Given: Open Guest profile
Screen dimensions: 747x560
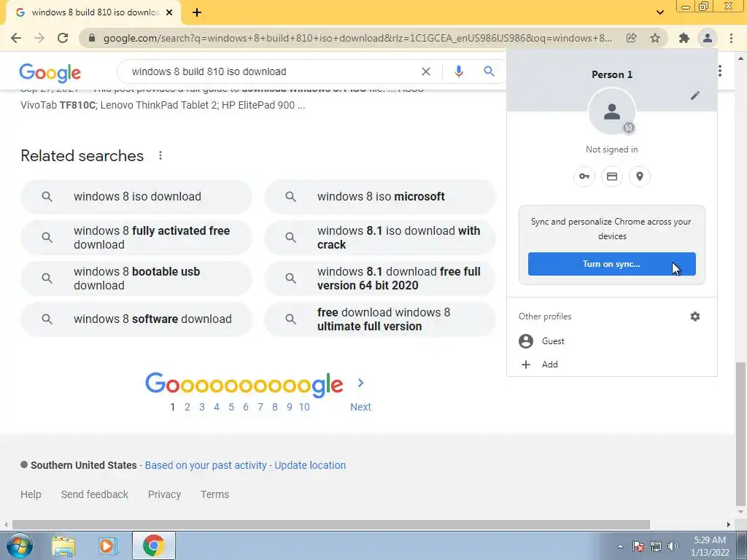Looking at the screenshot, I should tap(612, 341).
